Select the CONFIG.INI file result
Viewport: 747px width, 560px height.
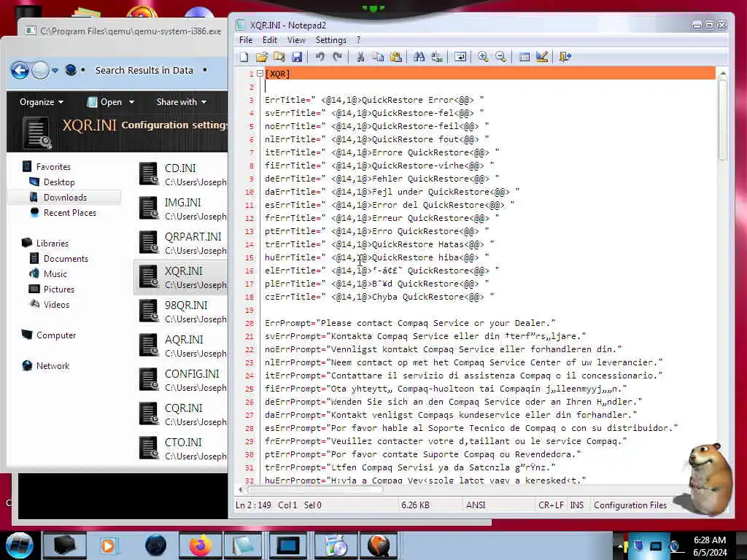click(182, 380)
